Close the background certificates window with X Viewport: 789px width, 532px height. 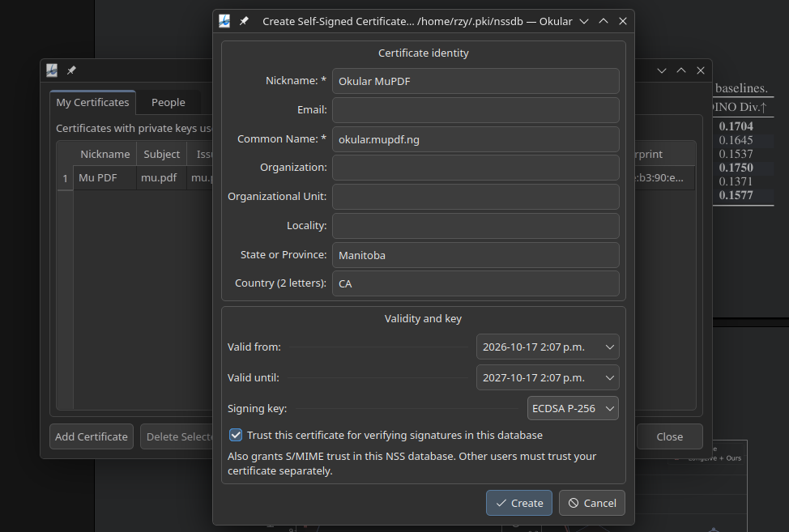pyautogui.click(x=701, y=70)
